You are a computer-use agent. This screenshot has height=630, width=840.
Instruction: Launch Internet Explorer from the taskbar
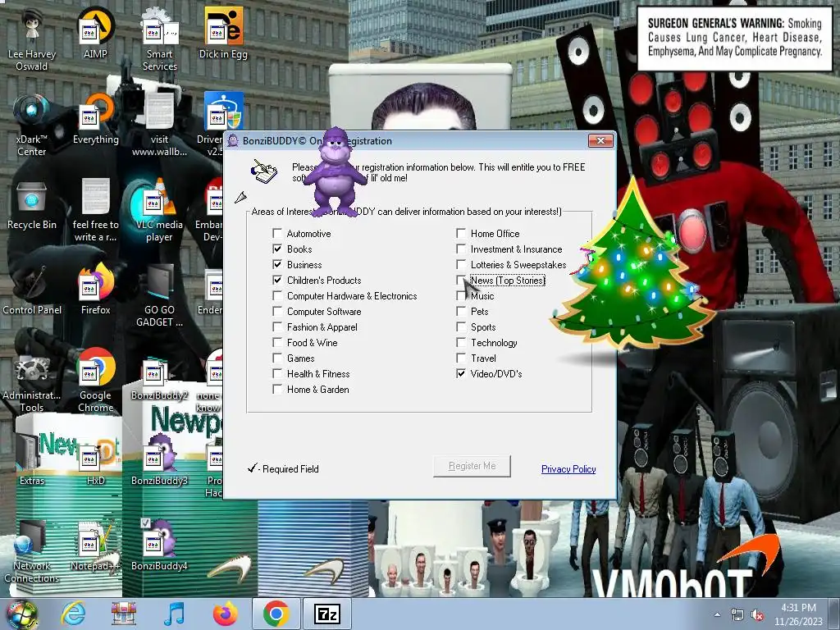pyautogui.click(x=72, y=614)
